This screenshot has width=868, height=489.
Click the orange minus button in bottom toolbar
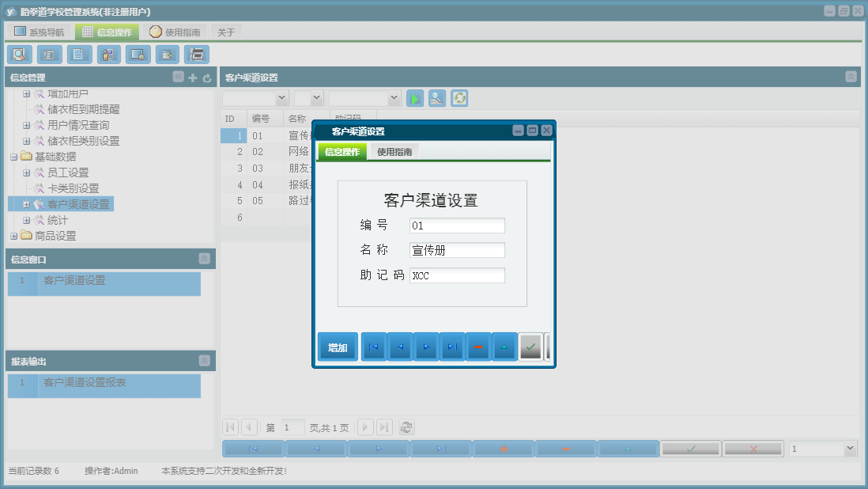tap(566, 449)
